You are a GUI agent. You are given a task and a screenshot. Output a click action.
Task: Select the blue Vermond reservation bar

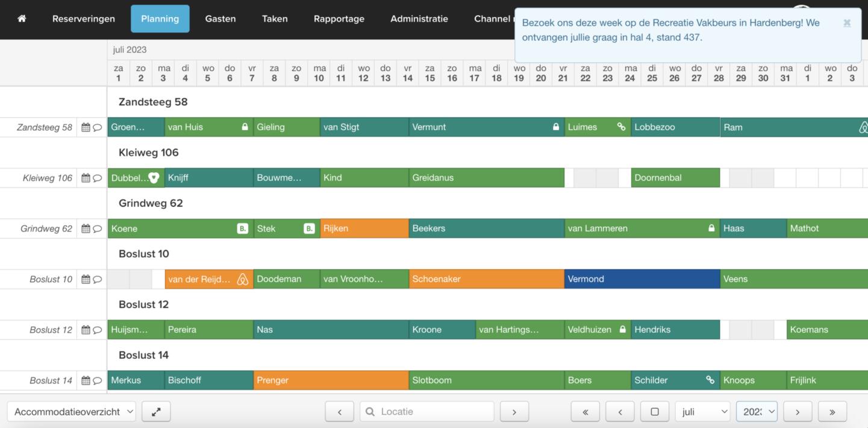(x=642, y=279)
